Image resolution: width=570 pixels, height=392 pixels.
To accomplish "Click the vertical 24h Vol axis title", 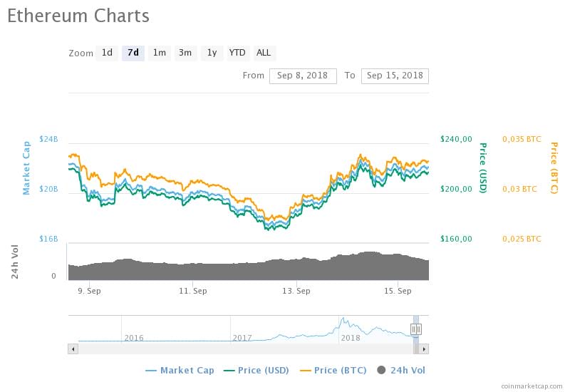I will click(14, 262).
